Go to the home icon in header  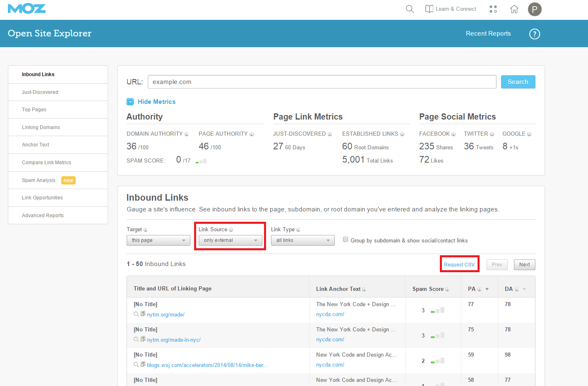pos(514,9)
